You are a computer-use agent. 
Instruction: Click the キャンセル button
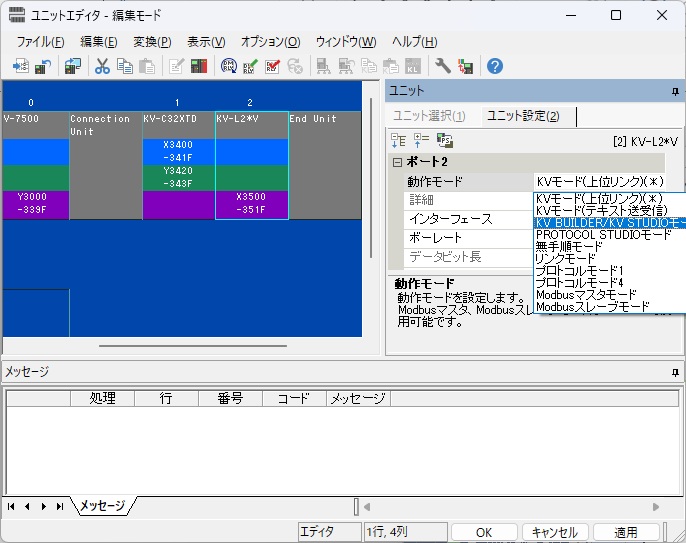554,532
